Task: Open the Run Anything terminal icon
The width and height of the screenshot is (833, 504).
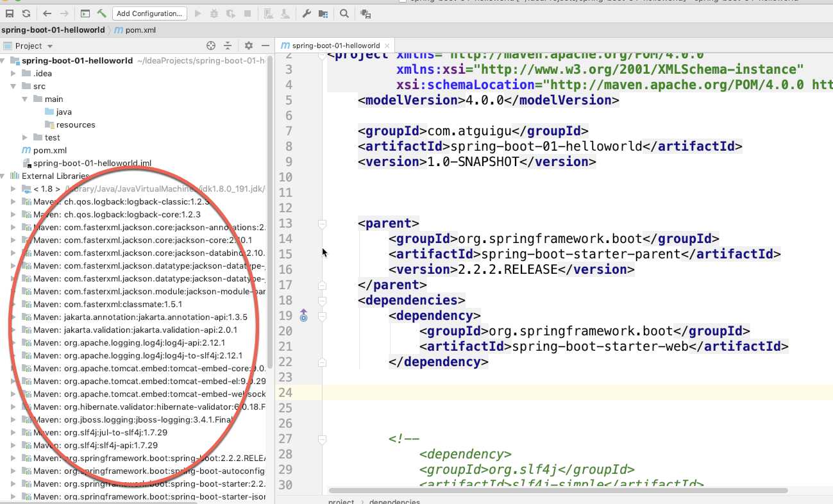Action: pos(85,13)
